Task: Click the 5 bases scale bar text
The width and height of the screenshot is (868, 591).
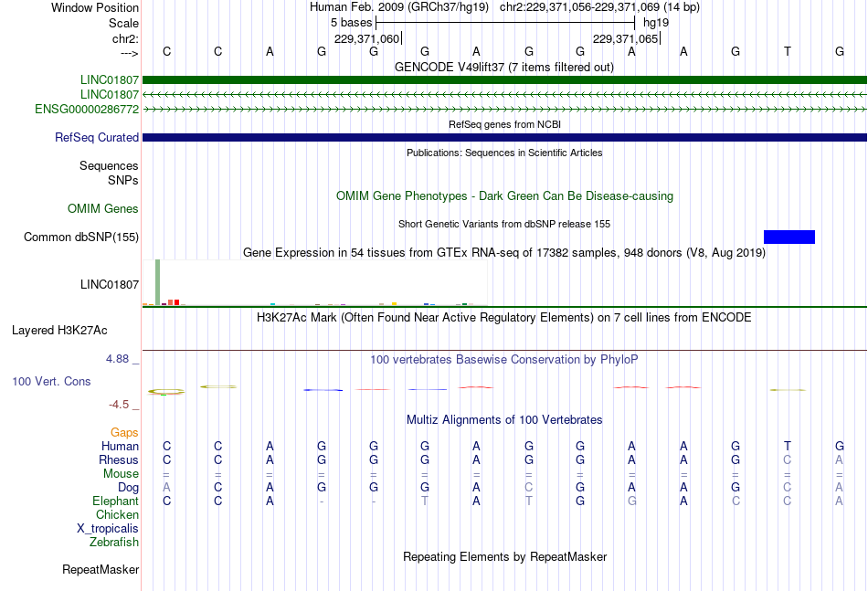Action: [352, 23]
